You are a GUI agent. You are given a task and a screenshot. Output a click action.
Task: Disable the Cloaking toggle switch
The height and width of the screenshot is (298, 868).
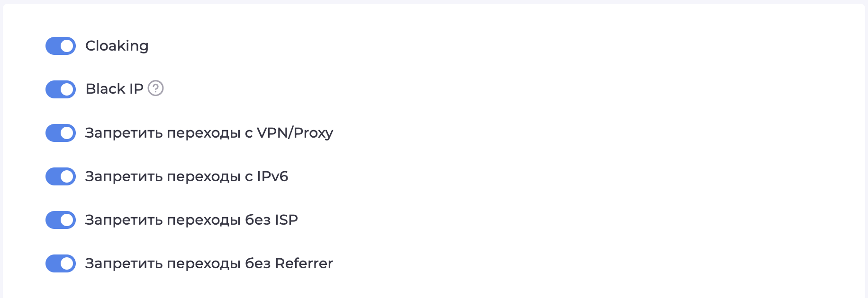(x=60, y=46)
